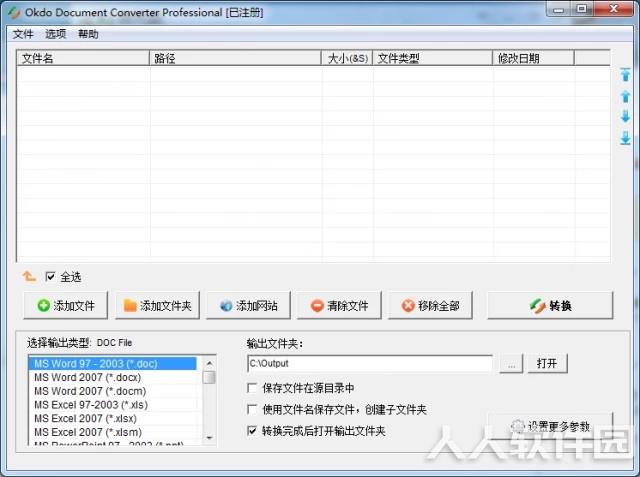
Task: Uncheck 转换完成后打开输出文件夹 option
Action: [x=252, y=430]
